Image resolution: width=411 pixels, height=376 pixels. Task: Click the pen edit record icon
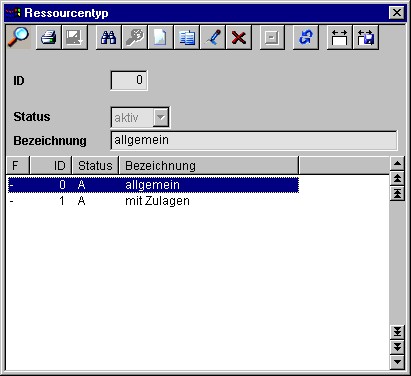click(x=212, y=37)
